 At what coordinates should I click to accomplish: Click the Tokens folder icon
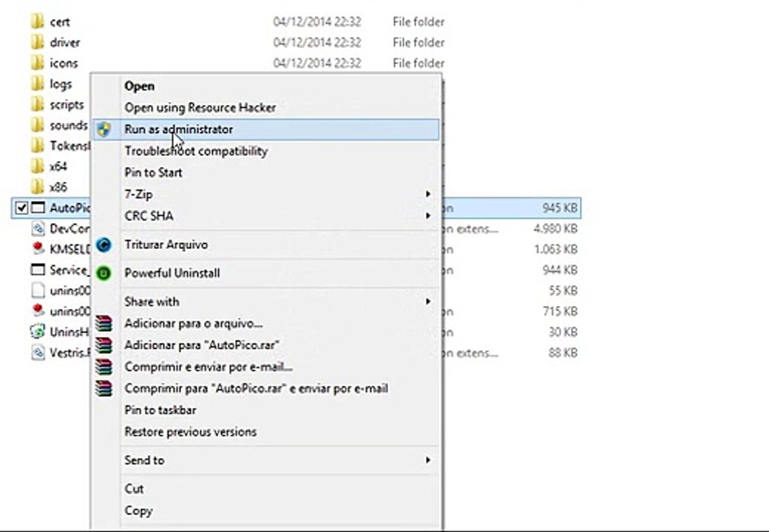coord(37,146)
